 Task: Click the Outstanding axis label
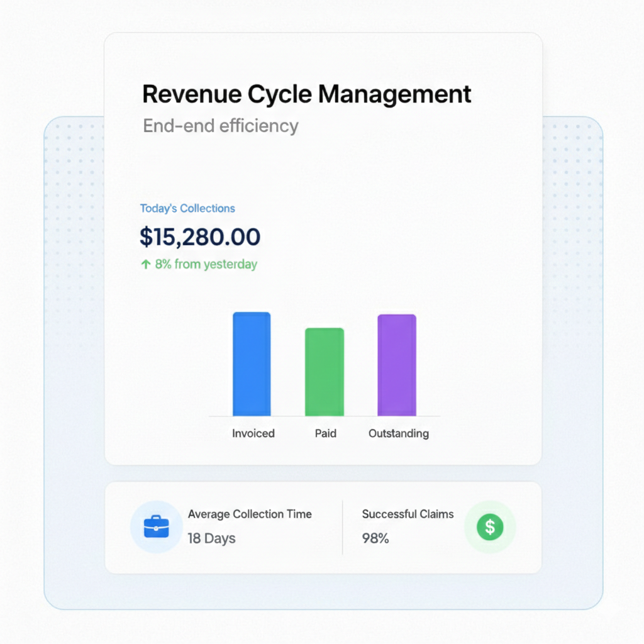399,433
